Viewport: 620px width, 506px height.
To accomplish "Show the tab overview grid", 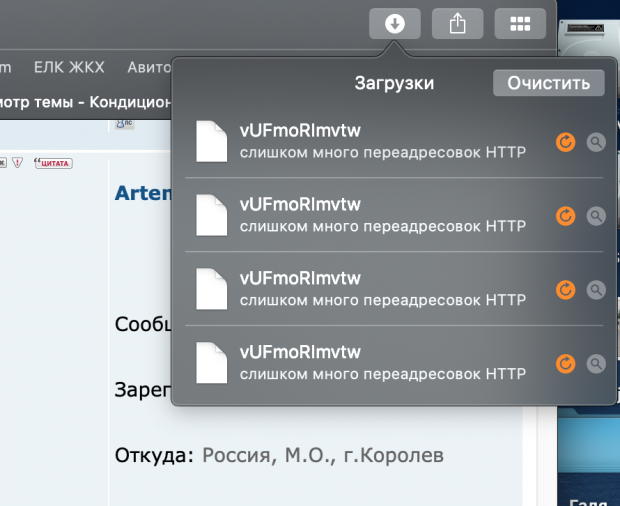I will pos(520,24).
